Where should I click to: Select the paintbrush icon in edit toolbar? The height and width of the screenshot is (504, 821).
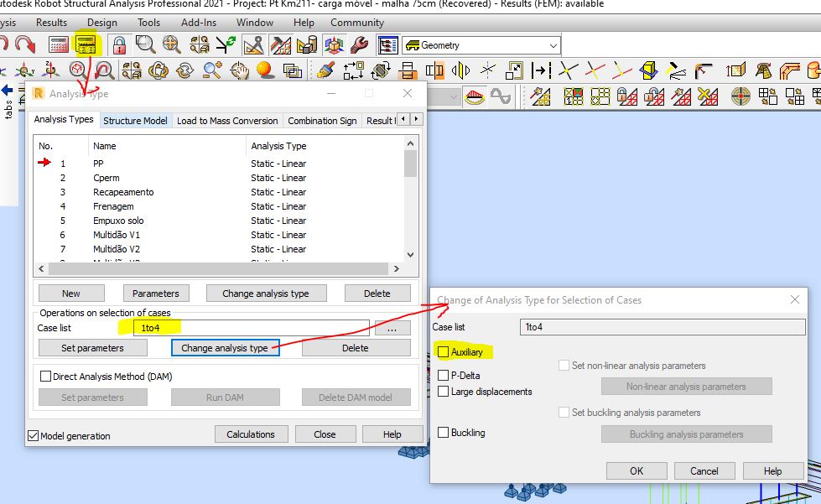coord(326,70)
